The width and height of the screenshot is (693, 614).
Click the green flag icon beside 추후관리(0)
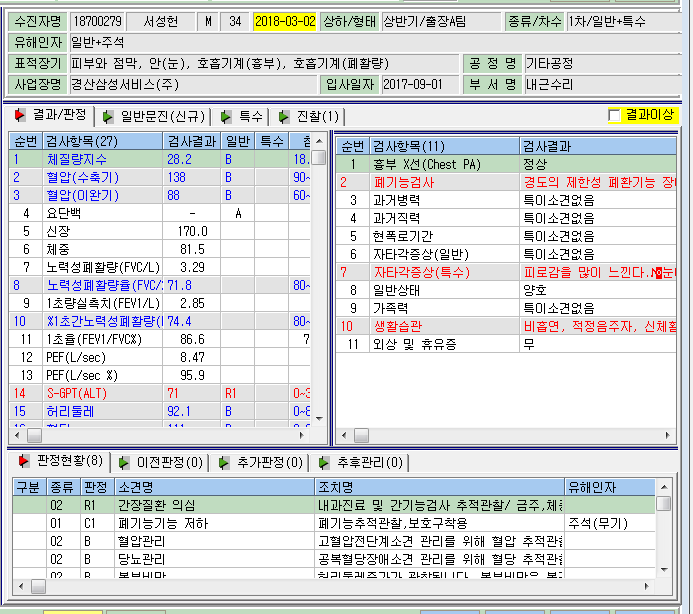tap(324, 463)
